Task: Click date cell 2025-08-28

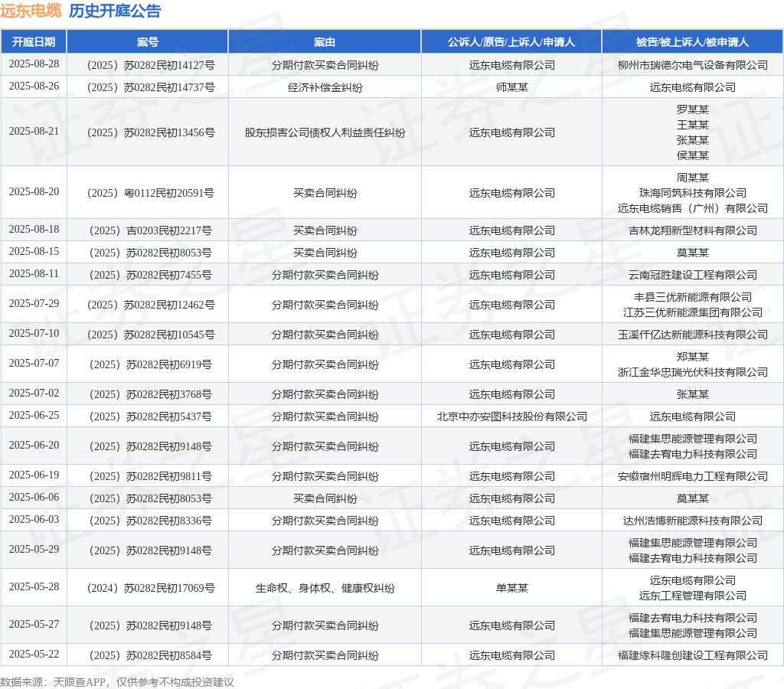Action: tap(34, 64)
